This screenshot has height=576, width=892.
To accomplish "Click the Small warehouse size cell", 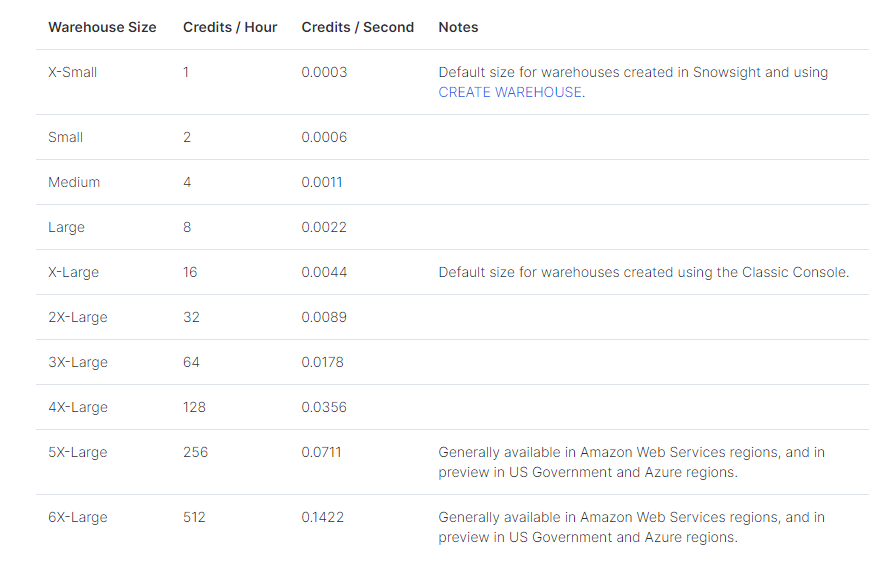I will 66,137.
